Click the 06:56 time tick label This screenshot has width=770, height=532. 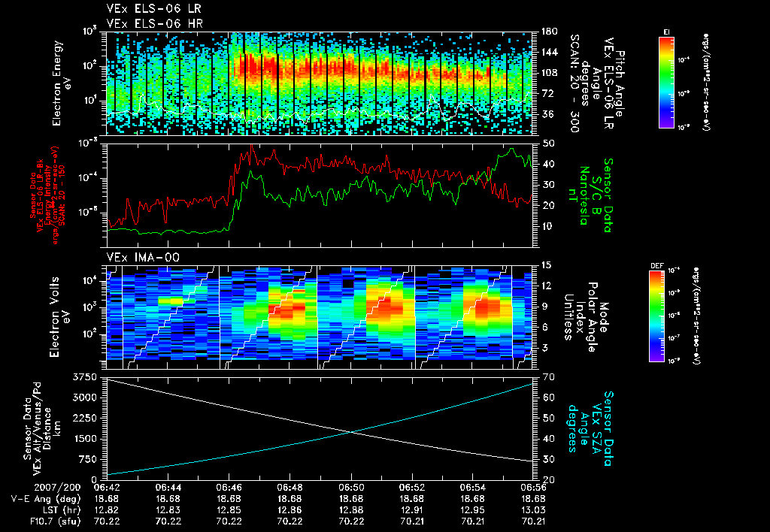coord(534,488)
